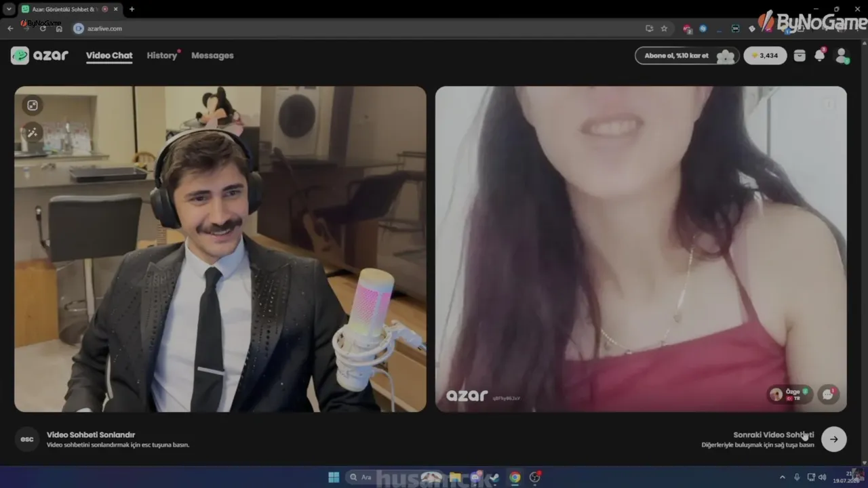The image size is (868, 488).
Task: Reload the current page
Action: (43, 28)
